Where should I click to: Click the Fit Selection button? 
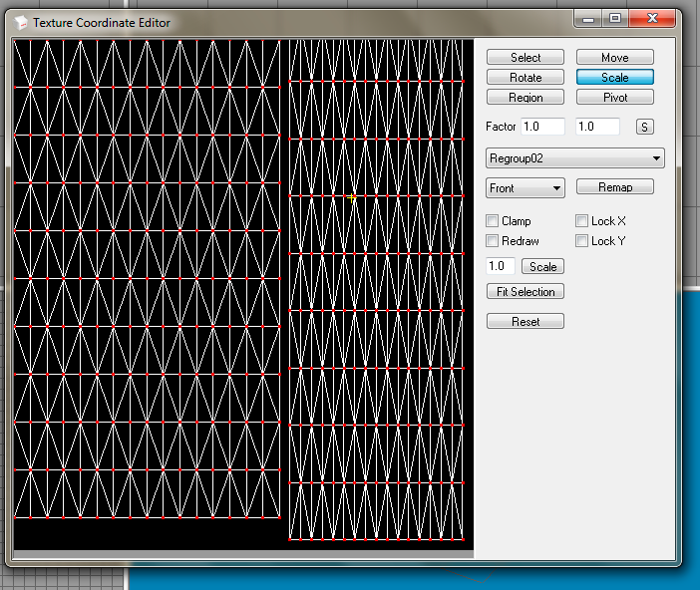[x=525, y=291]
